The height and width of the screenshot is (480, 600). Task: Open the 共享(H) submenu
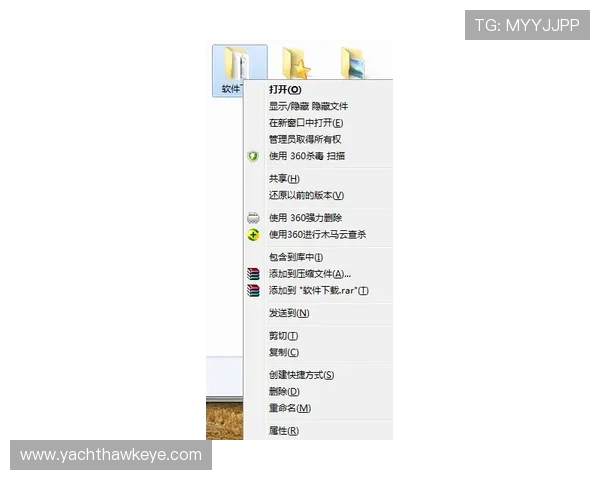point(284,179)
